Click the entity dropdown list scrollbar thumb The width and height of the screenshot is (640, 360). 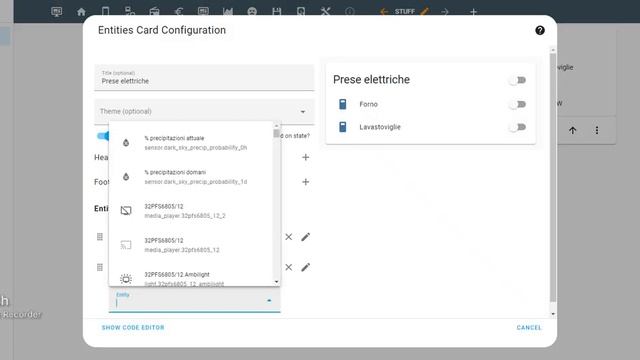tap(276, 133)
